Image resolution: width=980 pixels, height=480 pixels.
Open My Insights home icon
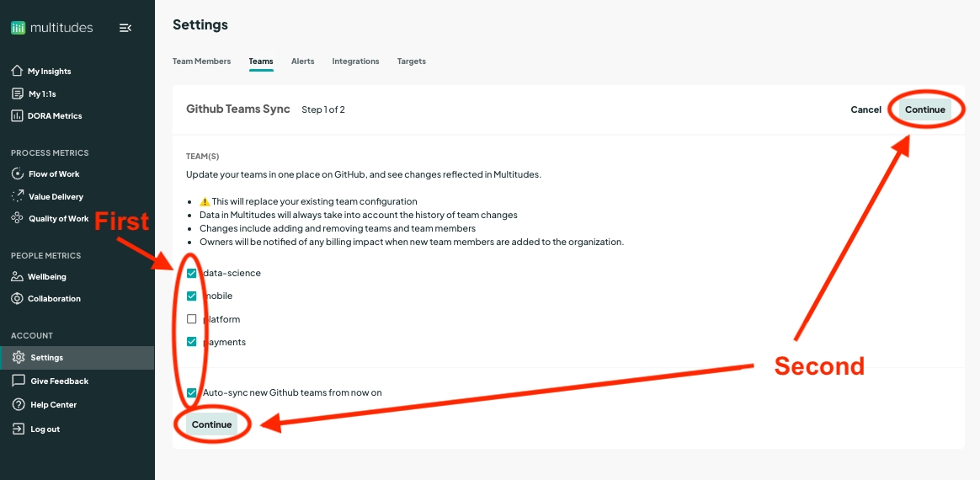[x=17, y=72]
